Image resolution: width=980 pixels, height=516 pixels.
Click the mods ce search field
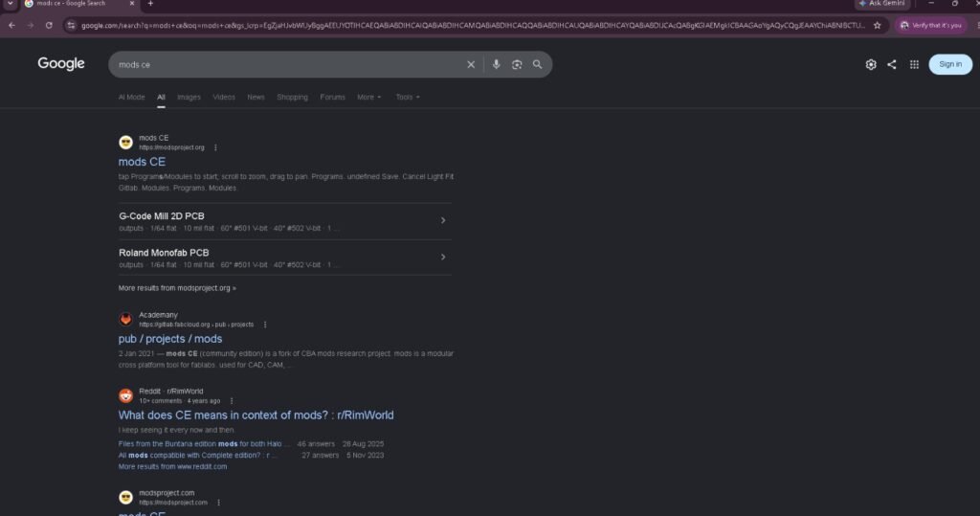[287, 64]
